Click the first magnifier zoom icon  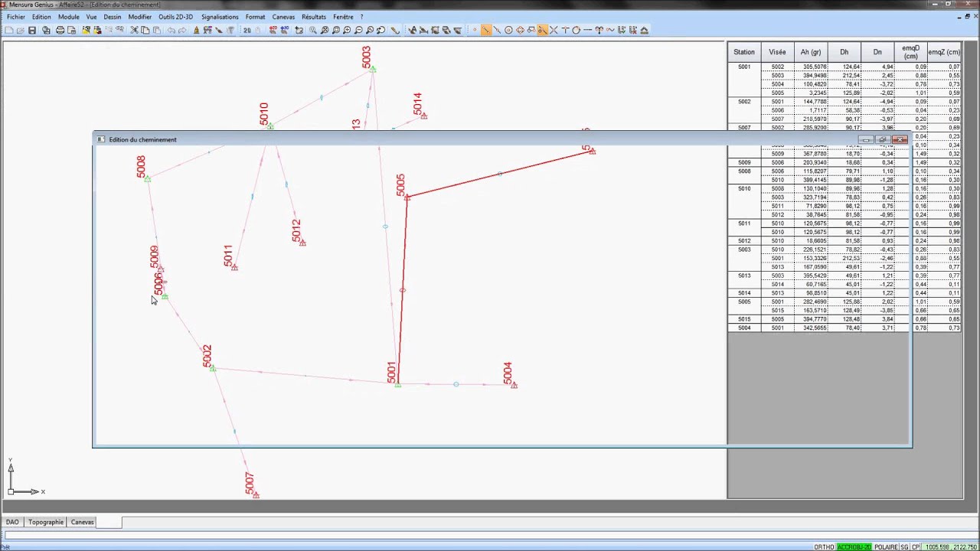[312, 30]
